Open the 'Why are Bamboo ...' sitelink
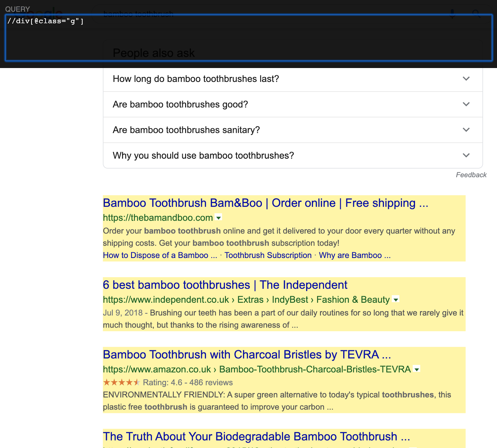497x448 pixels. point(355,255)
